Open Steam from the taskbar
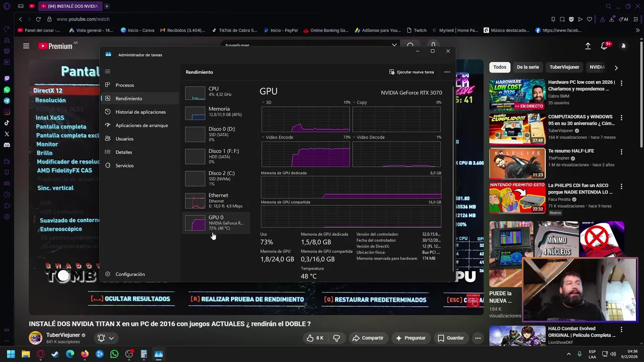 55,354
